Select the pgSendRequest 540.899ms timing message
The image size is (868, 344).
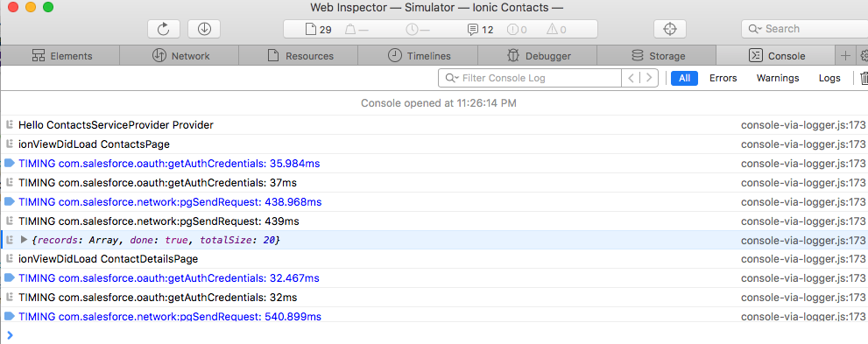coord(170,316)
